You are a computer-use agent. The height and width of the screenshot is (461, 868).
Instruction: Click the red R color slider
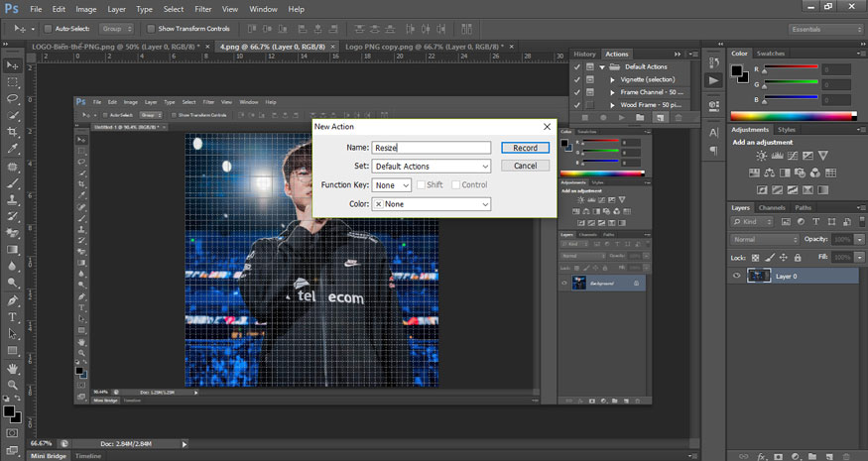[791, 67]
